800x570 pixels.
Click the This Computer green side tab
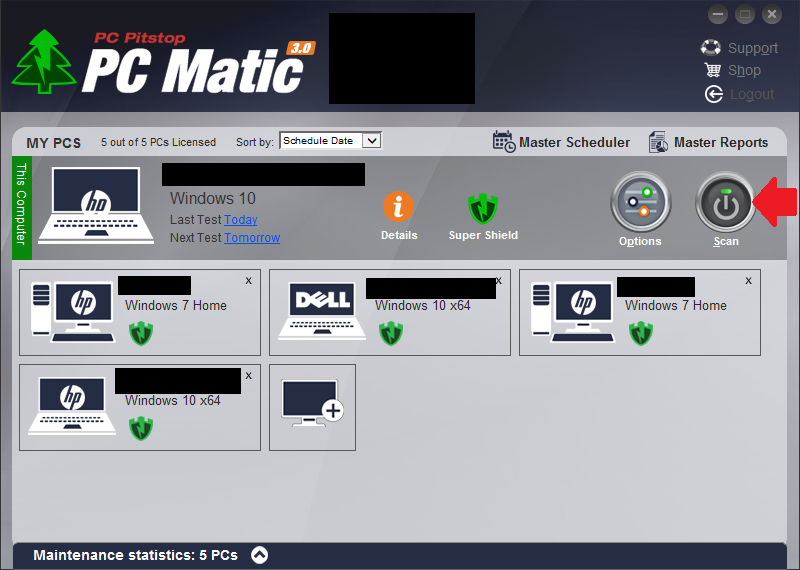22,204
